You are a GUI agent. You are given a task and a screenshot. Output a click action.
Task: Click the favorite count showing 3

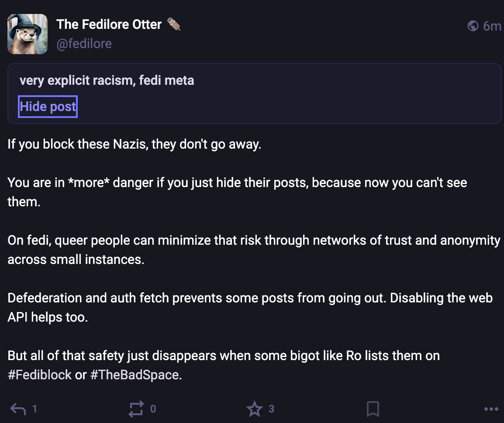[x=271, y=409]
